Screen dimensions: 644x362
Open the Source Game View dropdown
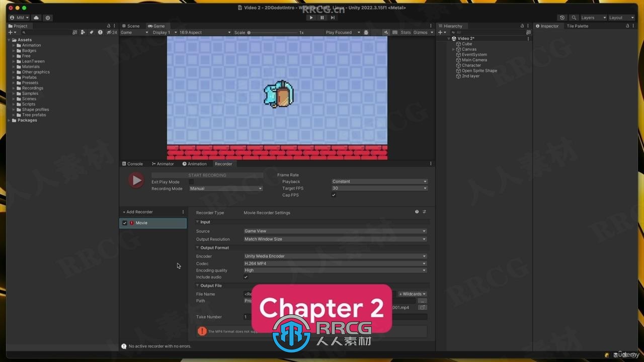click(x=335, y=231)
